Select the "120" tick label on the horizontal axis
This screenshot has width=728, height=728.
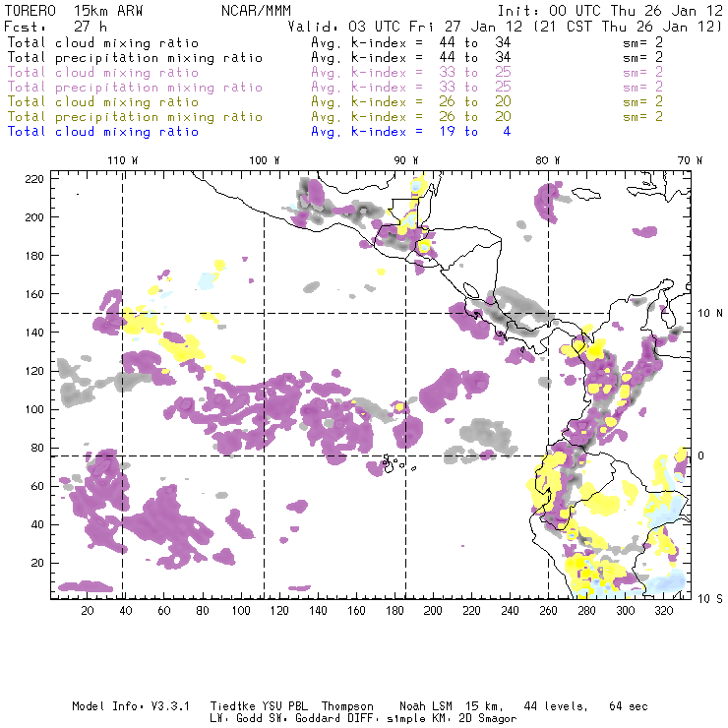279,611
